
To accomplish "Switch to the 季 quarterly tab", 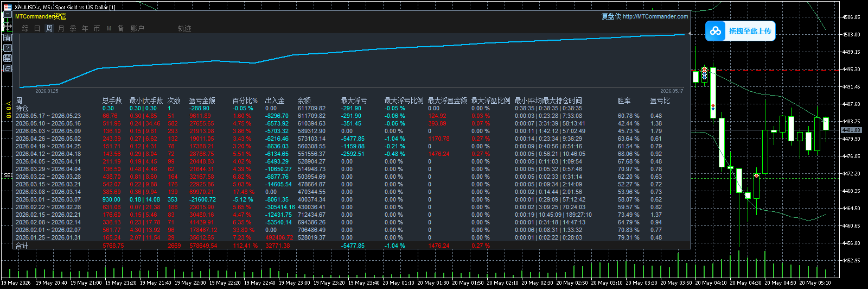I will coord(73,28).
